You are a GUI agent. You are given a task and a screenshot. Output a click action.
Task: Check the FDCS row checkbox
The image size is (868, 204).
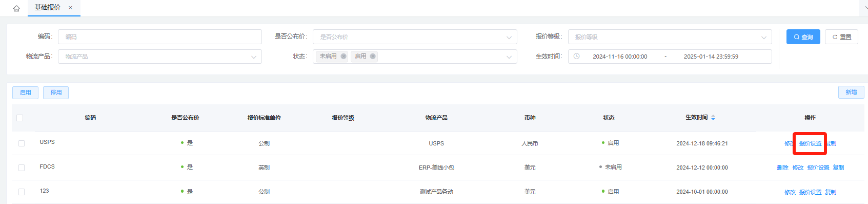[x=22, y=168]
